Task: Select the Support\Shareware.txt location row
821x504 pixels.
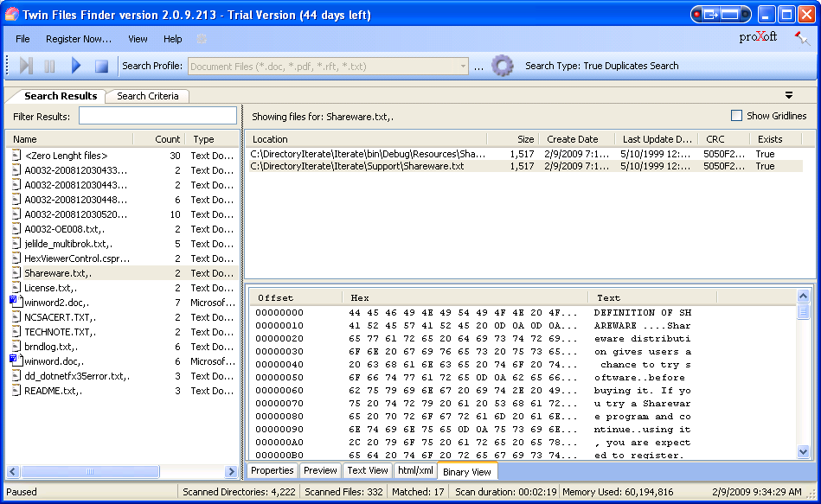Action: tap(357, 166)
